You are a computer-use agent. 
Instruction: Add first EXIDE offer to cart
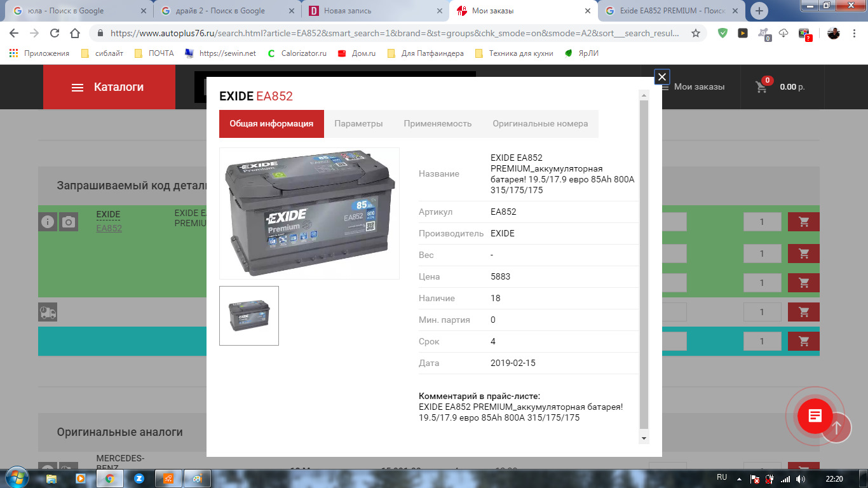[804, 222]
